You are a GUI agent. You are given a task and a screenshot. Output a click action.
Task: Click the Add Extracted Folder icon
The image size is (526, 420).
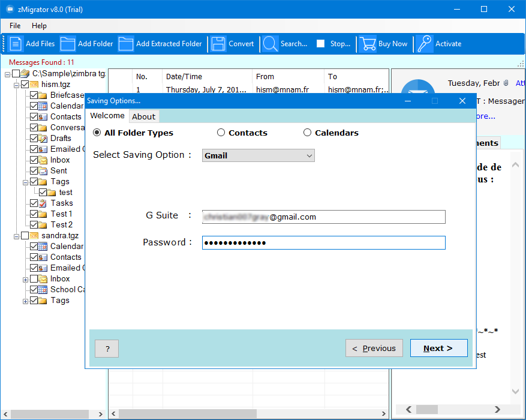126,44
